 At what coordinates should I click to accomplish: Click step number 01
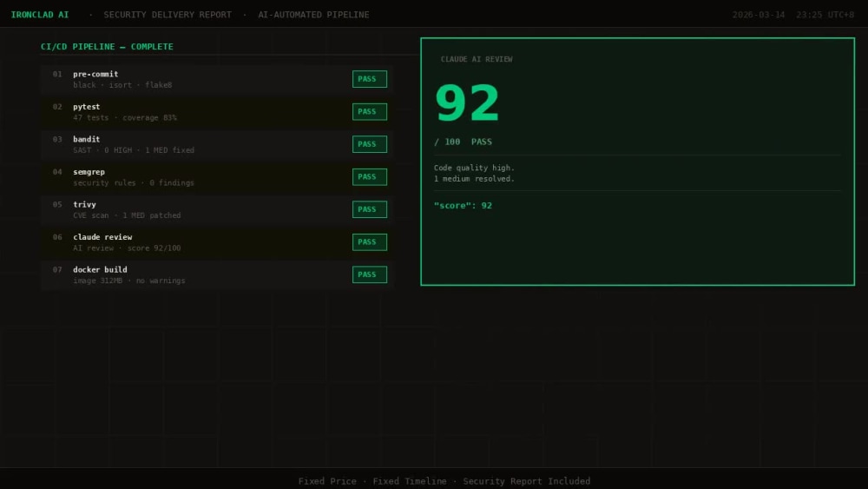[57, 74]
